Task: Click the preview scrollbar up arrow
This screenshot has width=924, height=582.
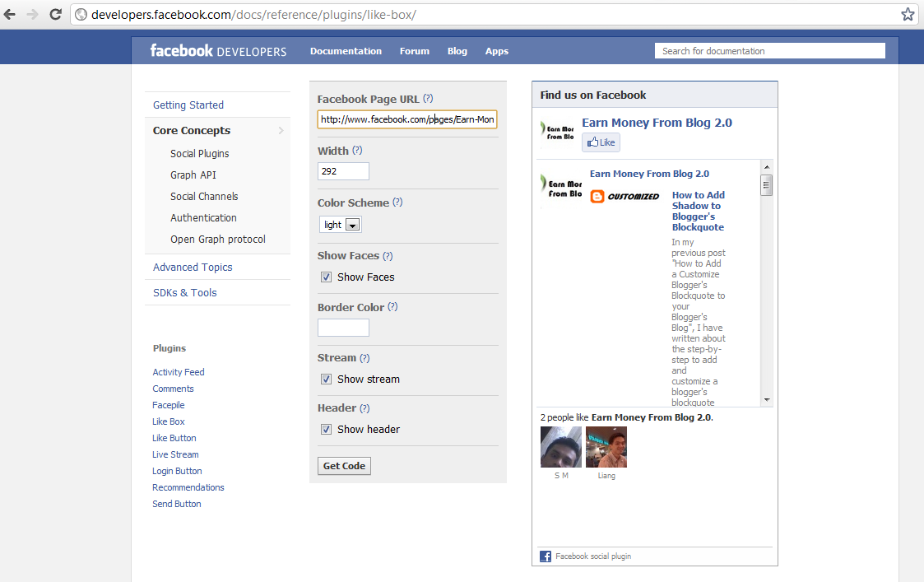Action: coord(766,166)
